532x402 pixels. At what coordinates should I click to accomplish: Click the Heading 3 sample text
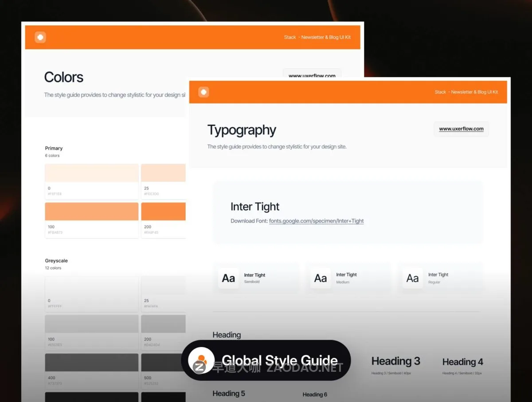point(395,361)
